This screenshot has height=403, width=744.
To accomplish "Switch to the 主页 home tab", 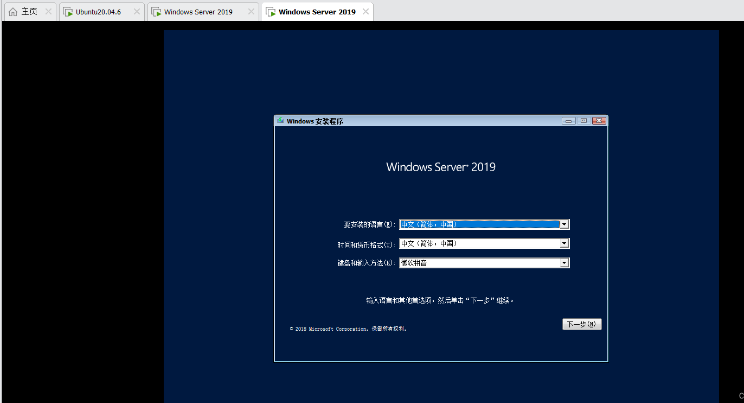I will [x=30, y=12].
